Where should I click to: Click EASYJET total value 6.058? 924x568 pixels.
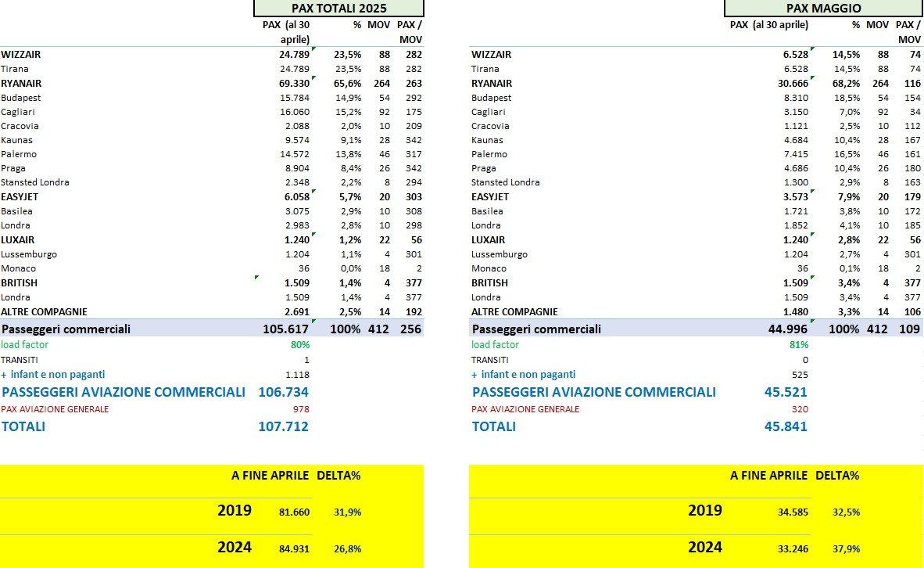click(x=297, y=196)
